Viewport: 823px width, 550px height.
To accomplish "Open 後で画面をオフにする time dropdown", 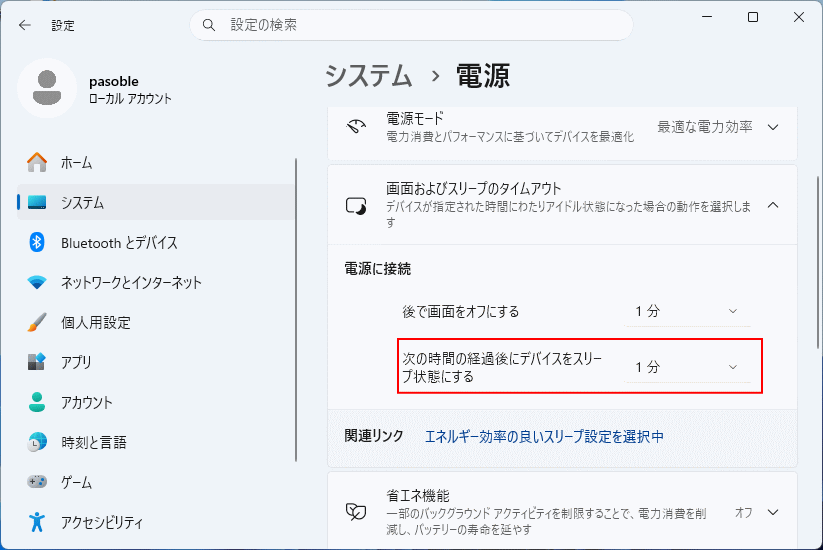I will click(688, 311).
